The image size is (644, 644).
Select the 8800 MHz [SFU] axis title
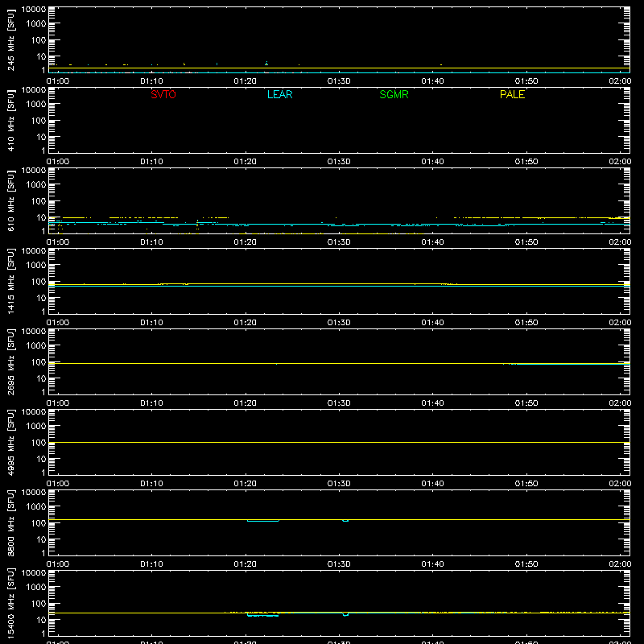pos(11,523)
